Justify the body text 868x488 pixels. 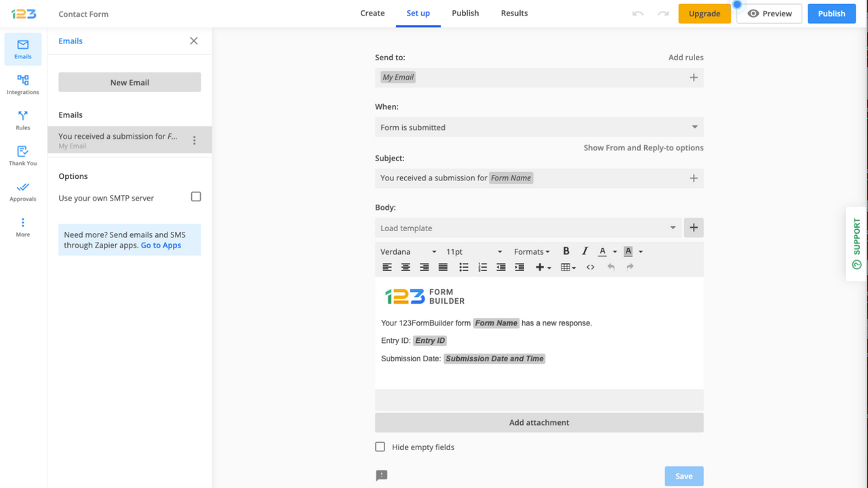point(443,267)
